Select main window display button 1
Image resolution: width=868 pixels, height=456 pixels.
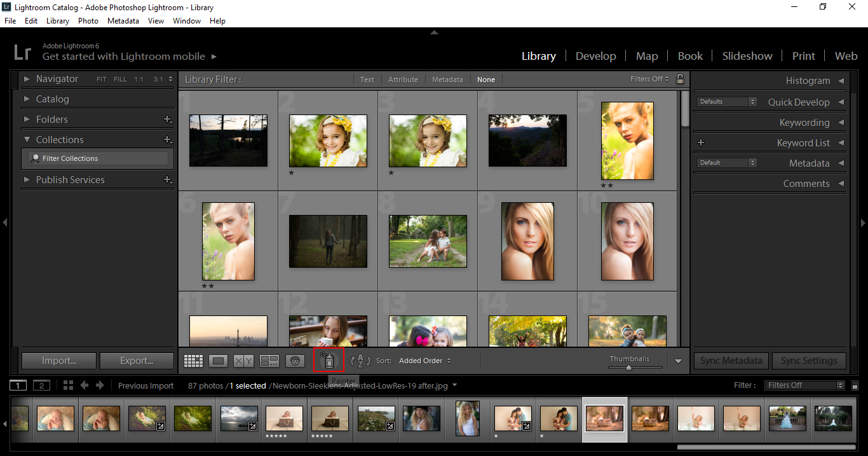[19, 385]
